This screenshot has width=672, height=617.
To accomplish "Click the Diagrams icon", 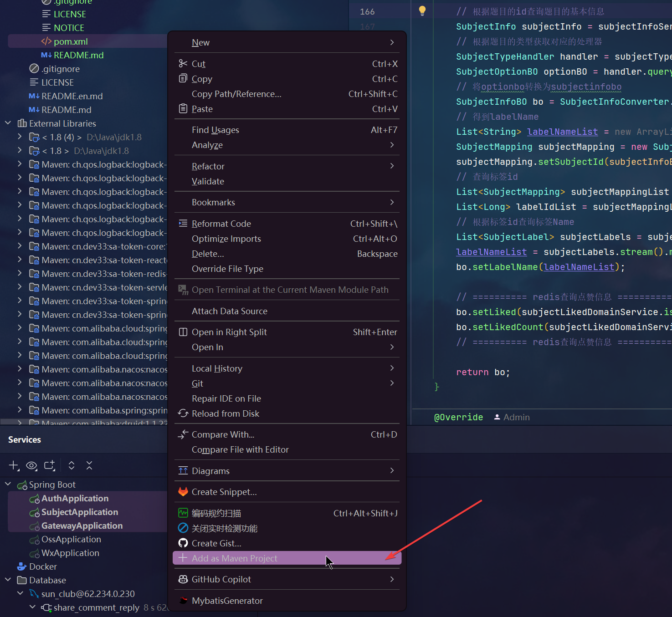I will coord(183,470).
